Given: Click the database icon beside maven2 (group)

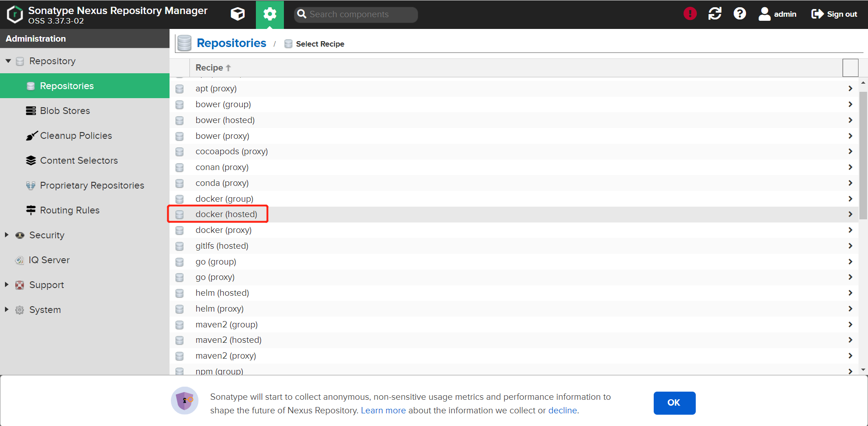Looking at the screenshot, I should click(x=179, y=325).
